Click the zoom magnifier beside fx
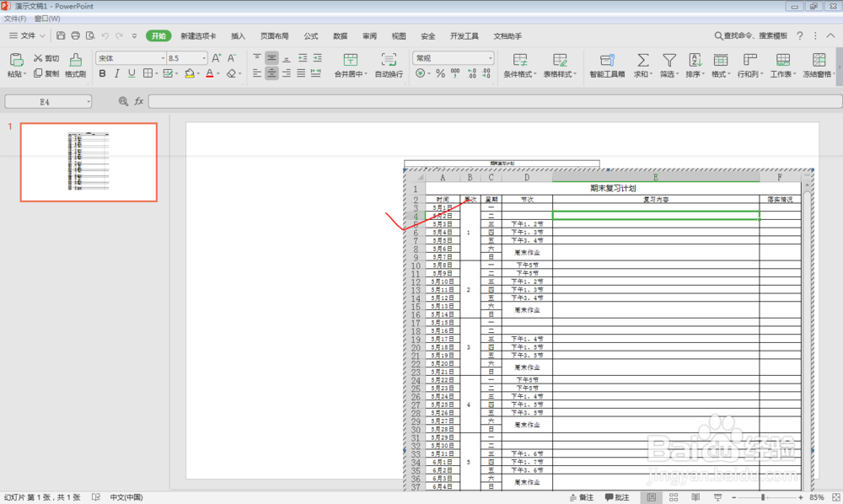Viewport: 843px width, 504px height. 123,101
